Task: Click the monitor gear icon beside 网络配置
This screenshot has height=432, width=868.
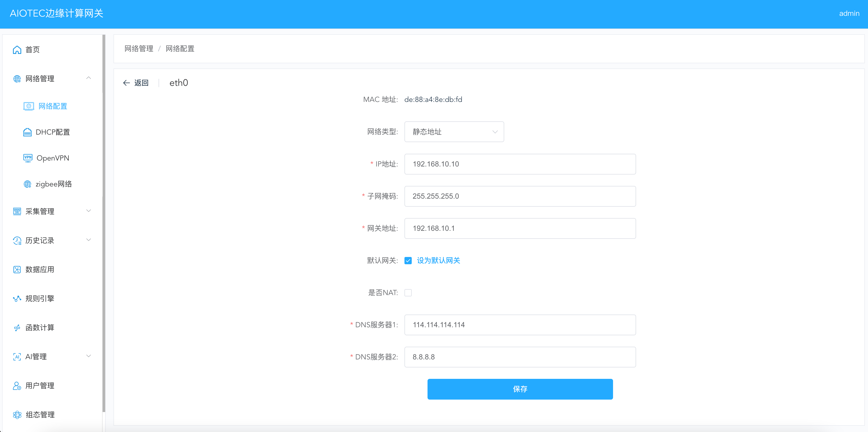Action: [x=29, y=107]
